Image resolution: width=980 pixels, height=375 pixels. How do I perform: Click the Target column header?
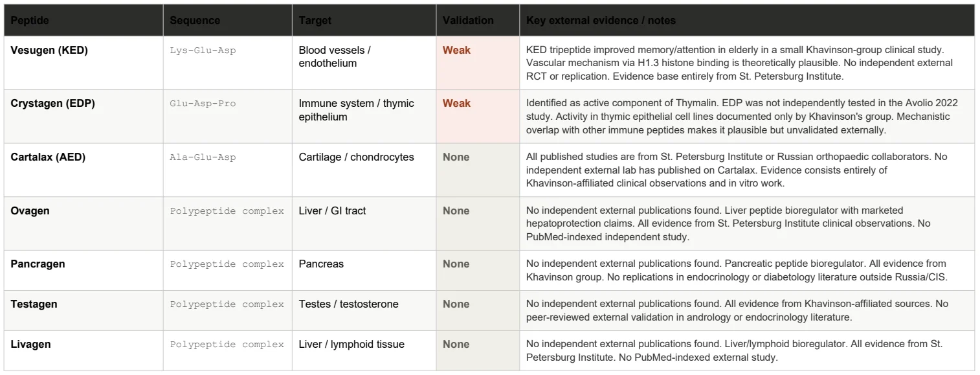coord(315,21)
